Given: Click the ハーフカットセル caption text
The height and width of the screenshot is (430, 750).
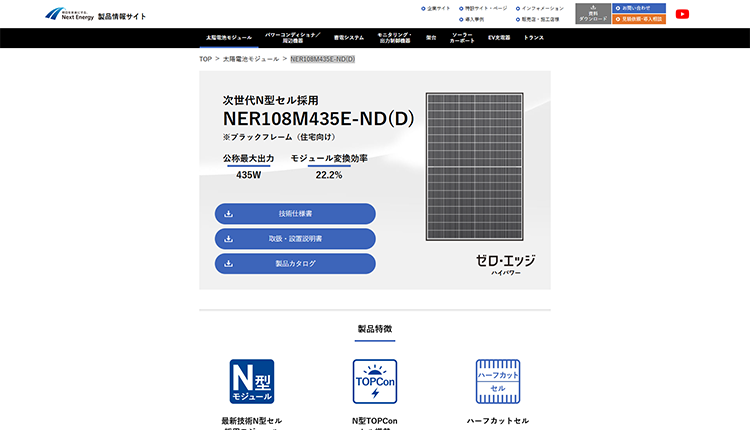Looking at the screenshot, I should click(498, 421).
